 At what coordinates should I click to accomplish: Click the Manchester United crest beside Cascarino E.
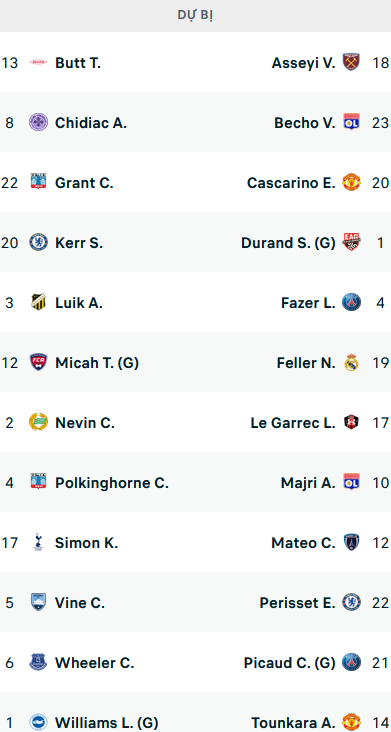[x=351, y=183]
